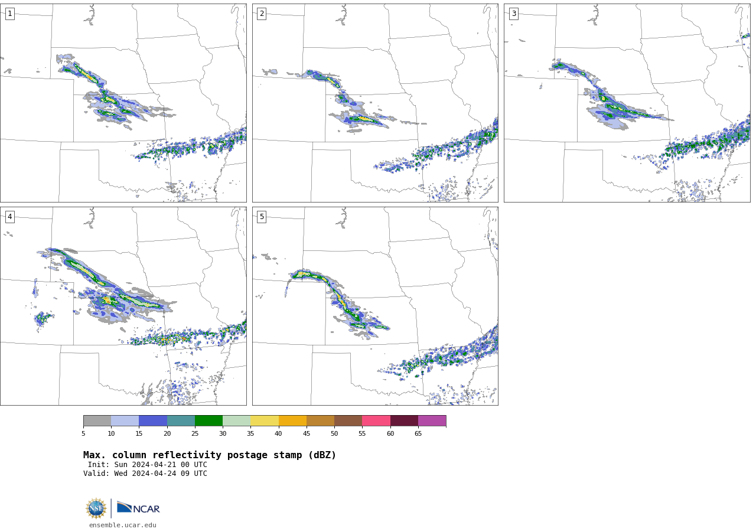Select the light blue 10-15 dBZ swatch
Viewport: 756px width, 532px height.
[x=125, y=420]
